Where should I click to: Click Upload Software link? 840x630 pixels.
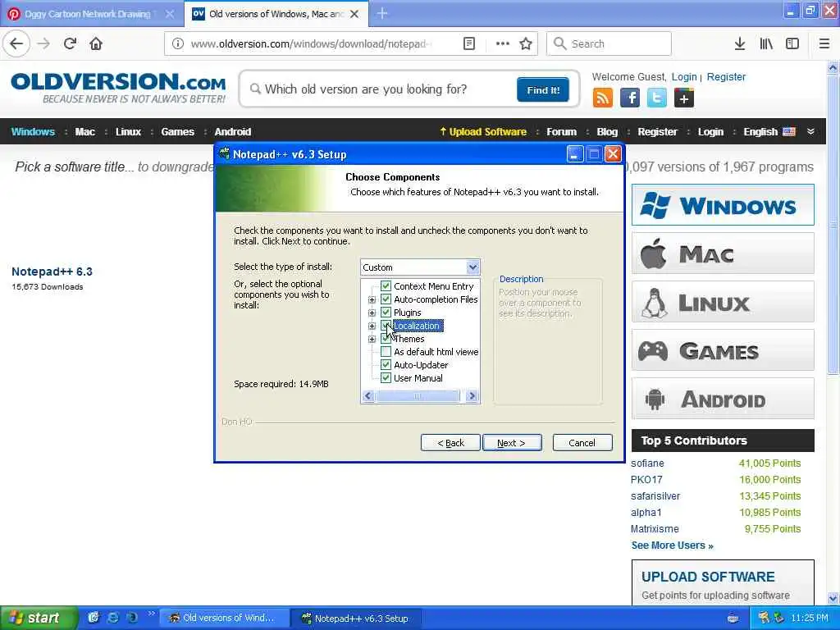482,131
